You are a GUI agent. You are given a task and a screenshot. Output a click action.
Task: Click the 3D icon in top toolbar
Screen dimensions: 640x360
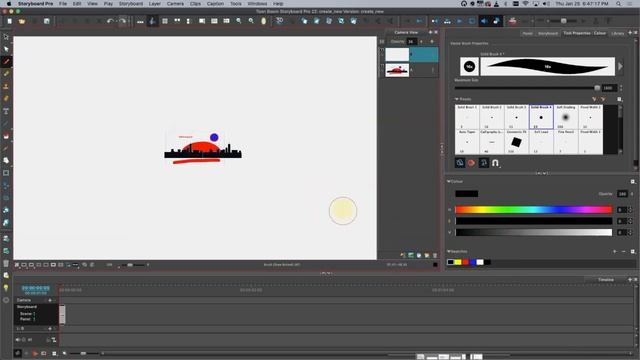click(280, 21)
